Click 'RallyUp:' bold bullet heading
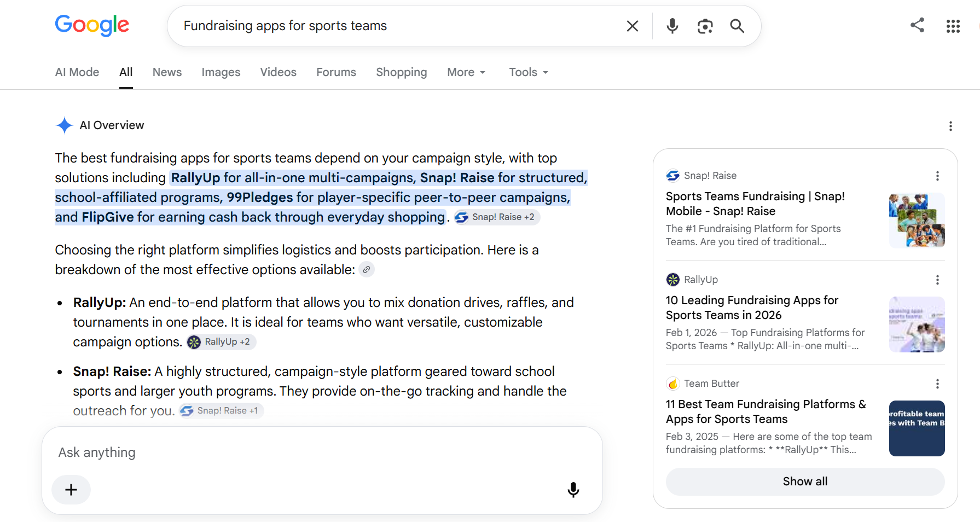This screenshot has width=980, height=522. [x=100, y=303]
